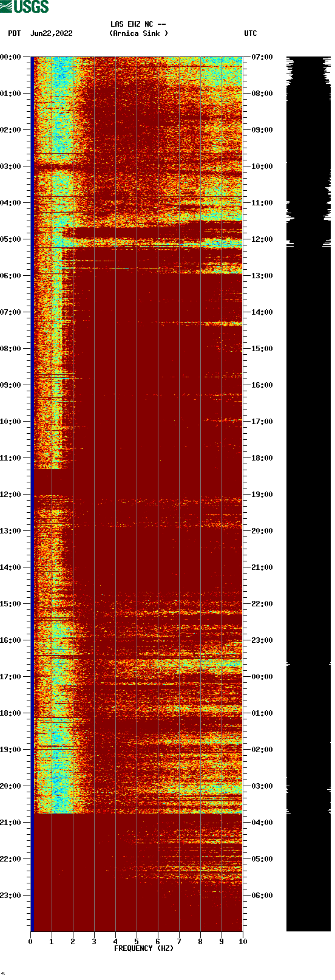Click the 12:00 PDT time label
Viewport: 335px width, 980px height.
click(11, 495)
